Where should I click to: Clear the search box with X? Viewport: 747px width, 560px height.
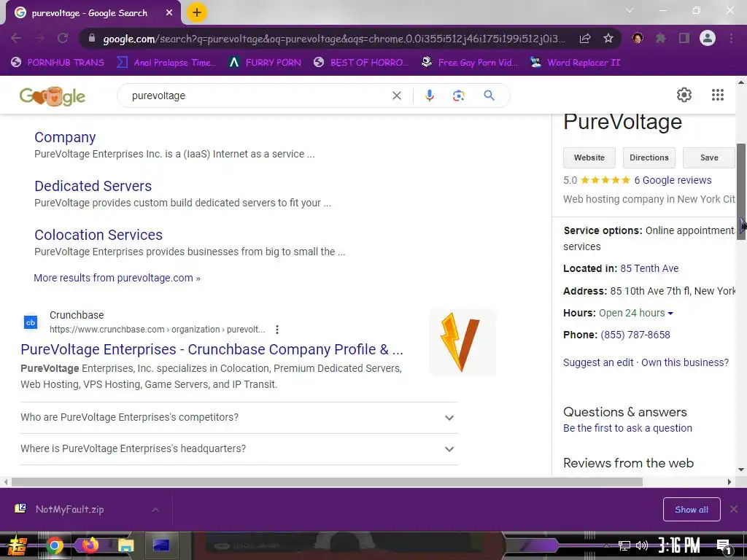(x=396, y=96)
